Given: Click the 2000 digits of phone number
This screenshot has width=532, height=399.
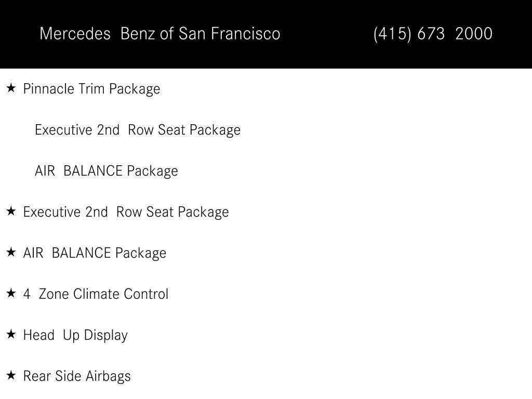Looking at the screenshot, I should click(x=474, y=34).
